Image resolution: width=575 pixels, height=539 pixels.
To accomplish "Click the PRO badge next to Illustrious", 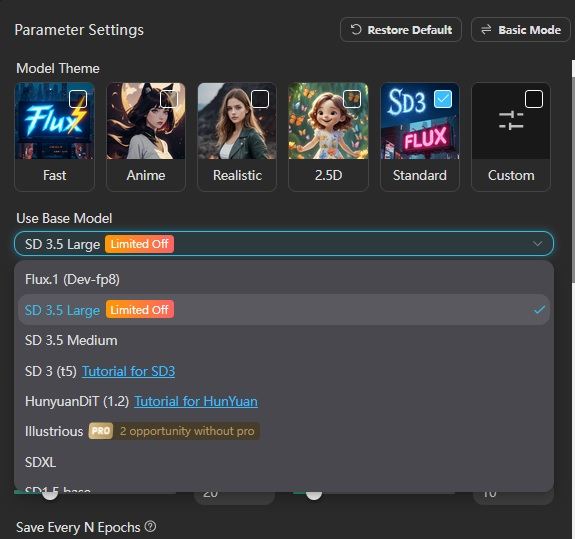I will (100, 431).
